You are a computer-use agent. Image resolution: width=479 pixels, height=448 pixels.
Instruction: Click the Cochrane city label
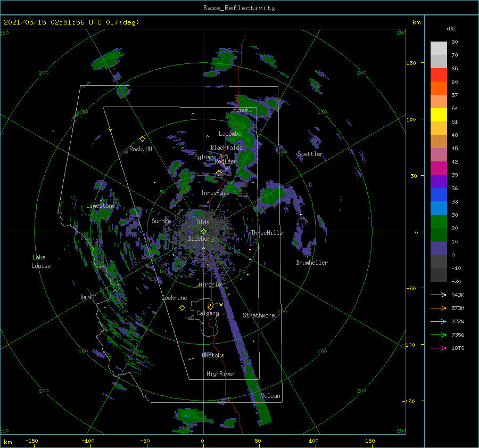pos(174,298)
